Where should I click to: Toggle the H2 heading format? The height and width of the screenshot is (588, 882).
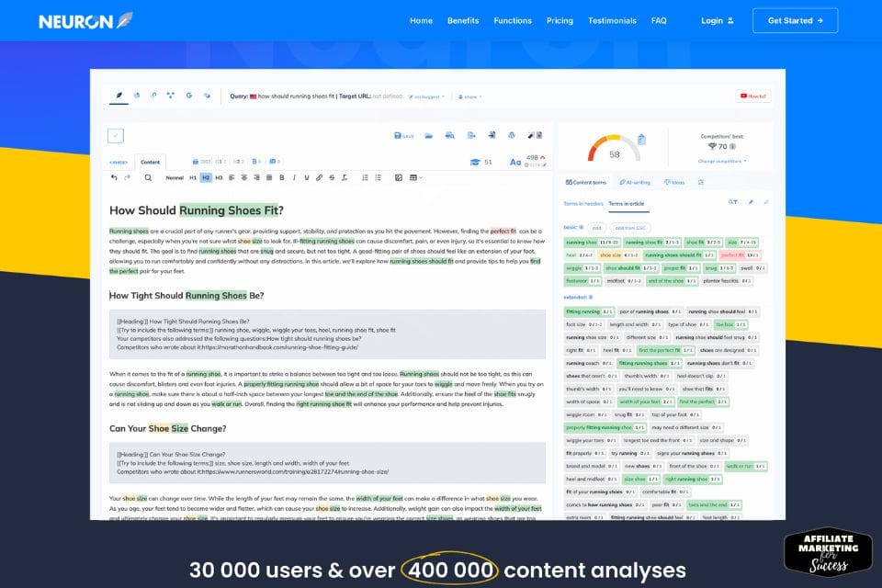tap(206, 177)
